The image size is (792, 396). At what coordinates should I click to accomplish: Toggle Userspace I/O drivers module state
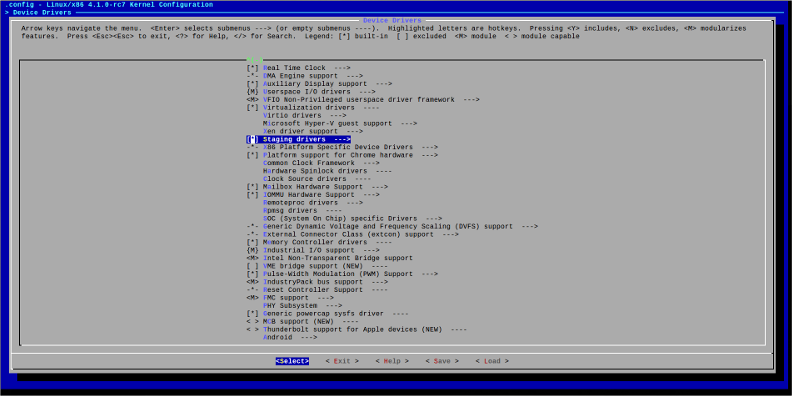(x=253, y=92)
